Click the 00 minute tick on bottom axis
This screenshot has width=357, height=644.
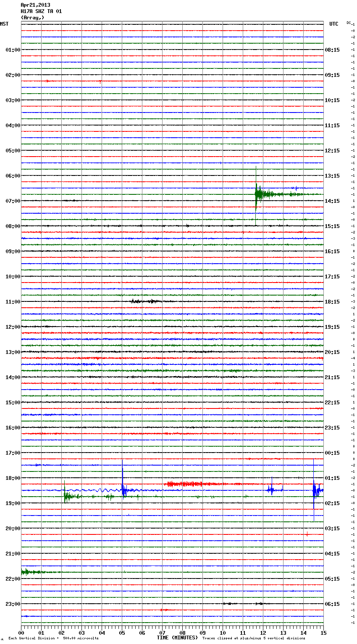pos(21,633)
